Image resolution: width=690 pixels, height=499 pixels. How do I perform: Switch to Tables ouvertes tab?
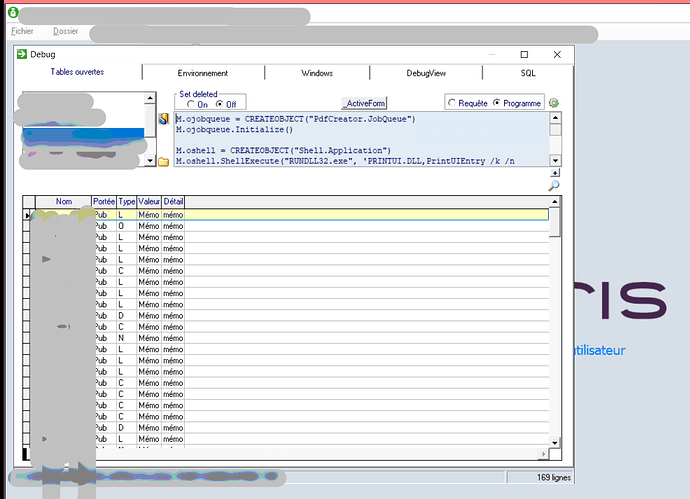pyautogui.click(x=77, y=72)
